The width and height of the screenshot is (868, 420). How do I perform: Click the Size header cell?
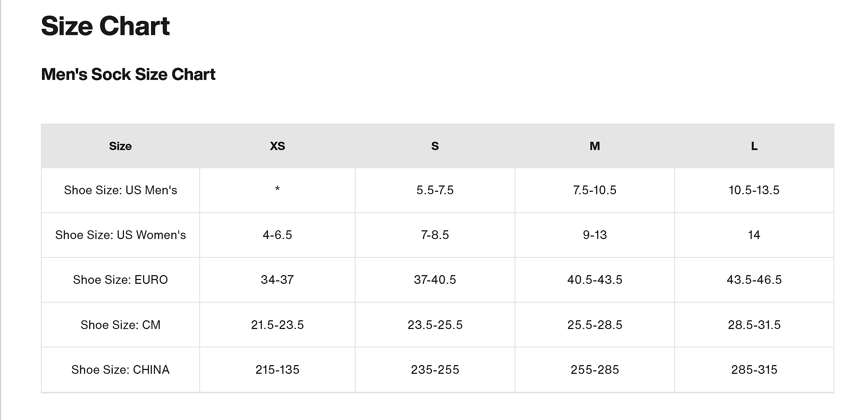[x=120, y=146]
